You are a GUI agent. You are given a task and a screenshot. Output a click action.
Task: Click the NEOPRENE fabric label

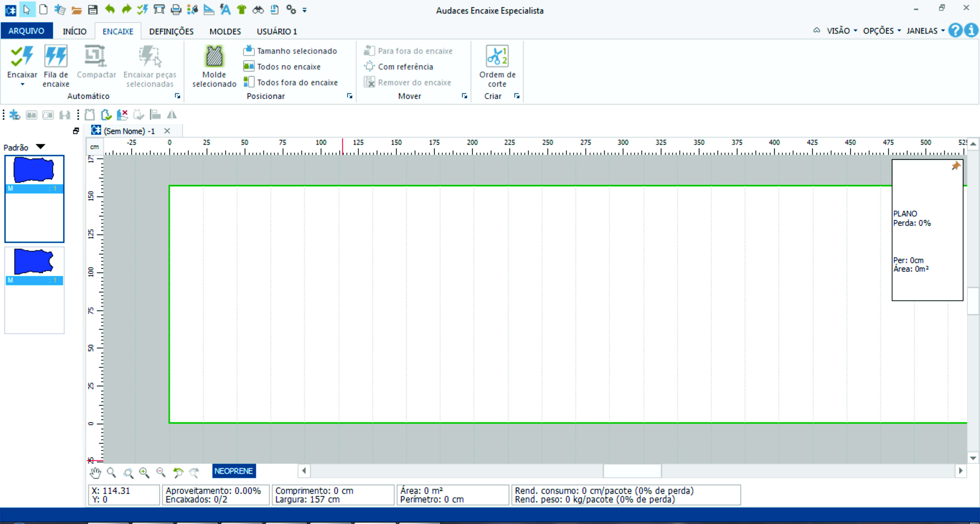pos(234,471)
